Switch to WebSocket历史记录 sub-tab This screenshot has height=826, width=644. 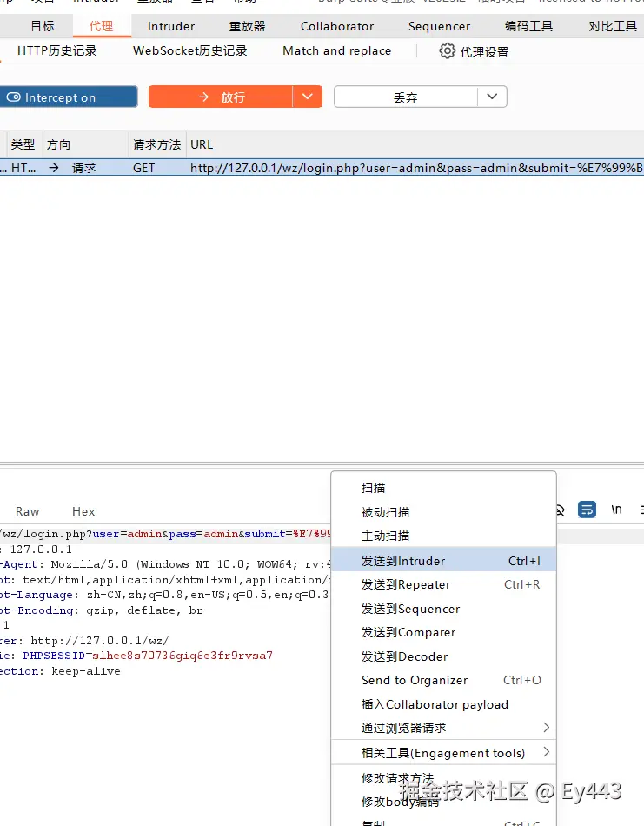click(190, 50)
